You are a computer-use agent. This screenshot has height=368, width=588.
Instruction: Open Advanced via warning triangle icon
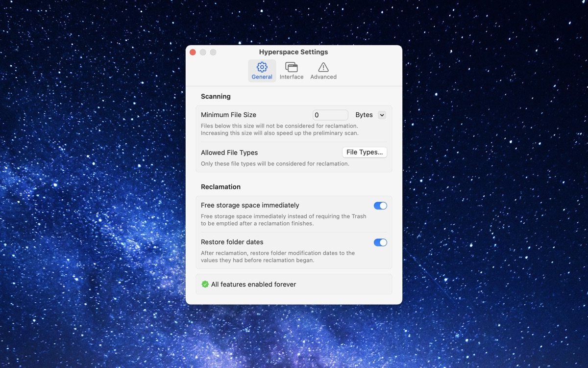pos(323,67)
